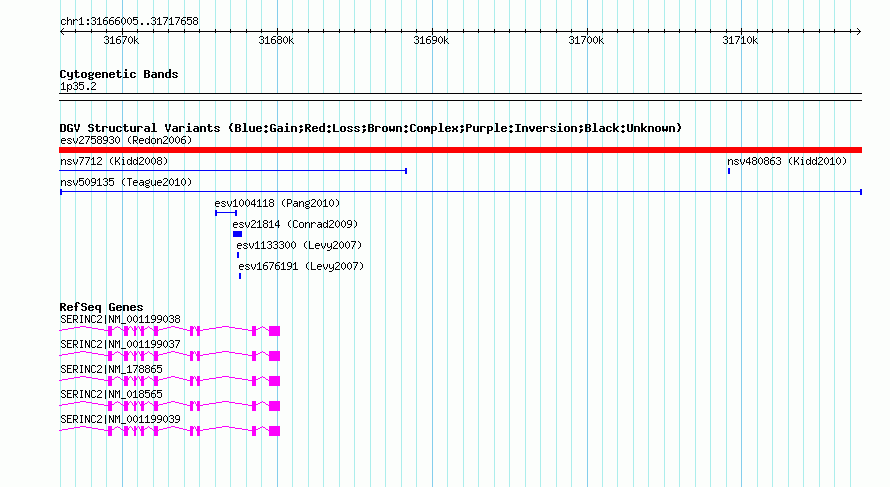Click the esv1004118 short blue variant glyph
The image size is (890, 487).
[226, 213]
